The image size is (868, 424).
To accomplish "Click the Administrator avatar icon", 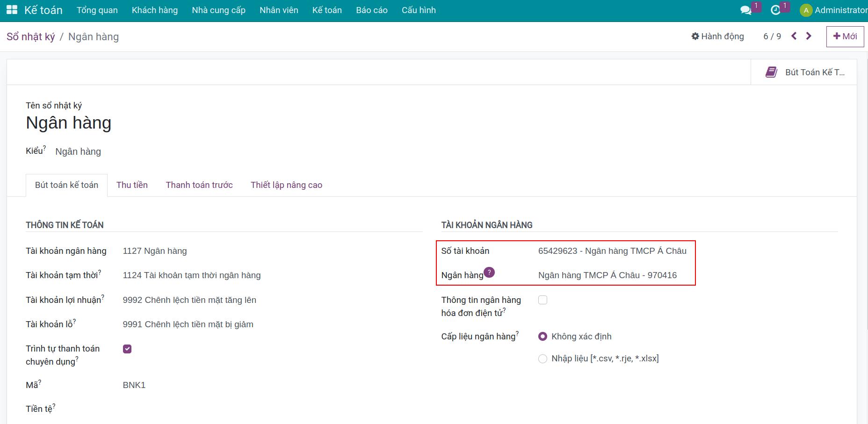I will [x=806, y=10].
